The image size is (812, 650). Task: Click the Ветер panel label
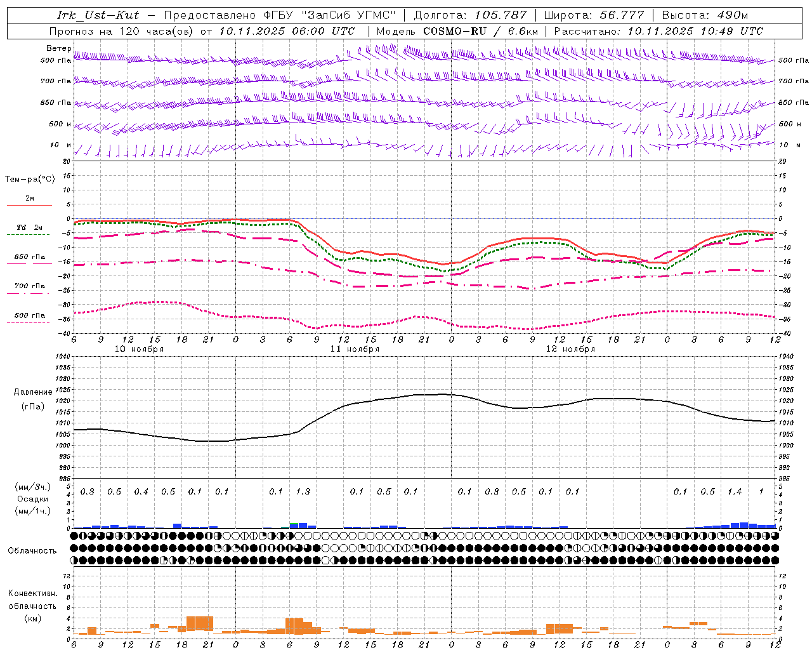click(58, 48)
